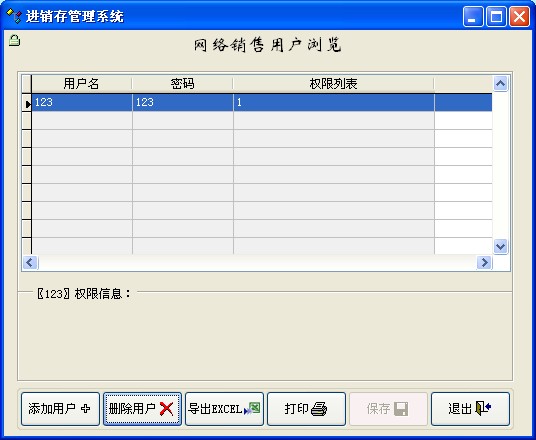This screenshot has height=440, width=536.
Task: Select the row indicator arrow for 123
Action: click(27, 103)
